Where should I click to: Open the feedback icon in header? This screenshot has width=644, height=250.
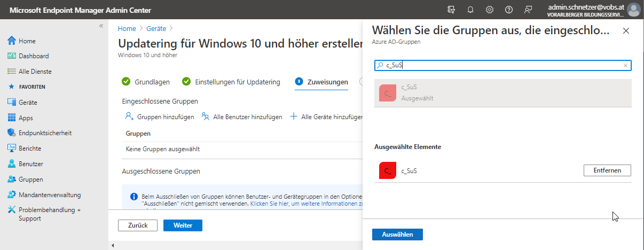[528, 10]
